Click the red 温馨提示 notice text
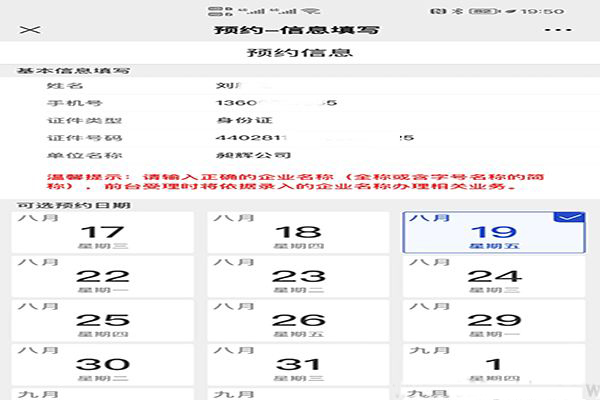 [295, 182]
